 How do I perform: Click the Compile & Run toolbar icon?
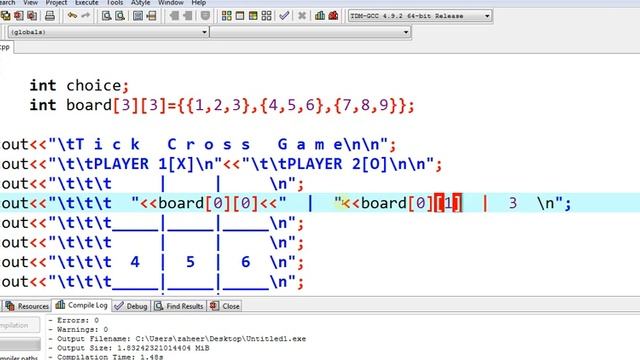coord(253,16)
